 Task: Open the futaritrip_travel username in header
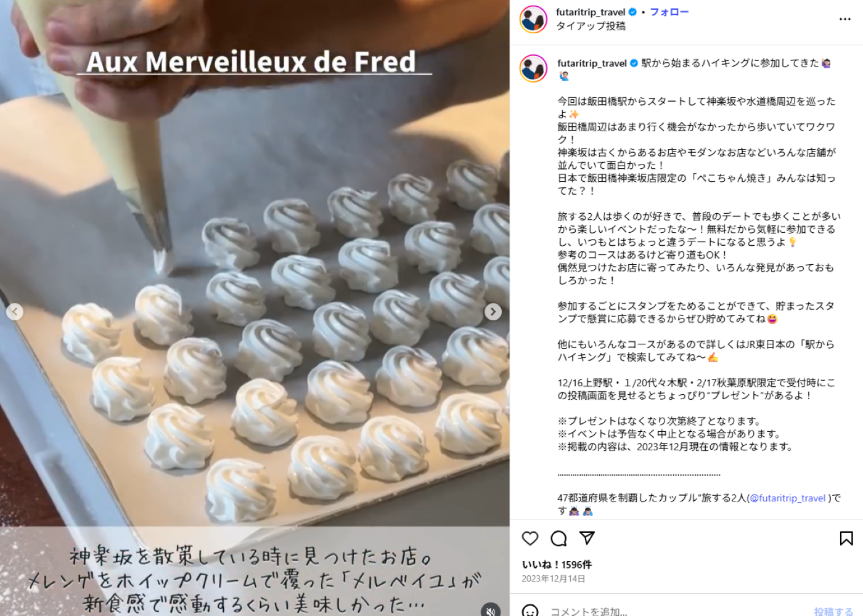click(591, 12)
